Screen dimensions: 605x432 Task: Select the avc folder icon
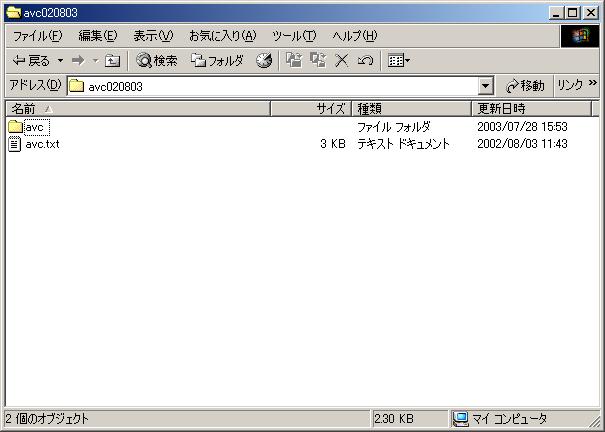[x=15, y=127]
